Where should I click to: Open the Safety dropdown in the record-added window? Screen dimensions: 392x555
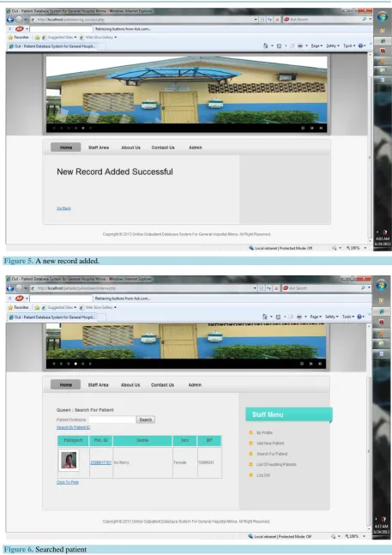333,45
